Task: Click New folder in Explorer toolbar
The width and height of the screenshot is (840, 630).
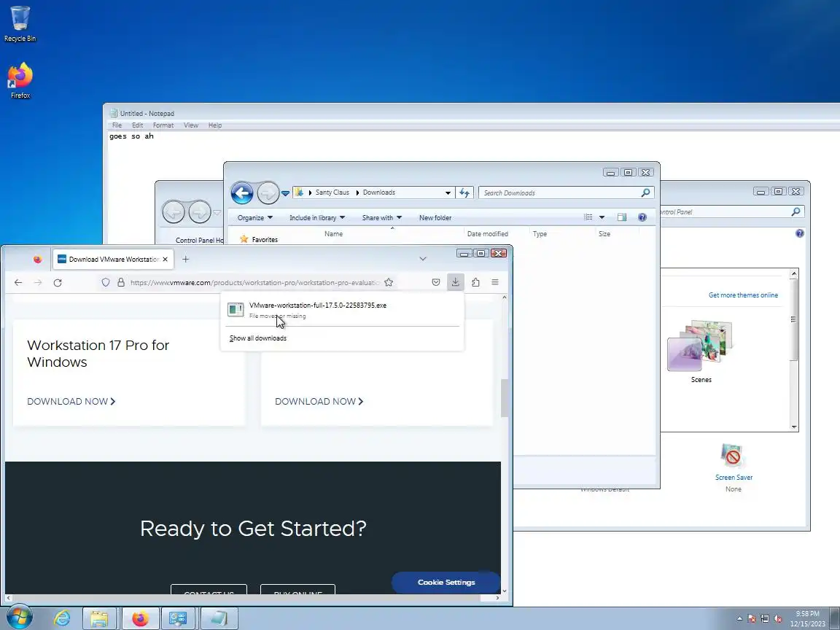Action: [x=435, y=217]
